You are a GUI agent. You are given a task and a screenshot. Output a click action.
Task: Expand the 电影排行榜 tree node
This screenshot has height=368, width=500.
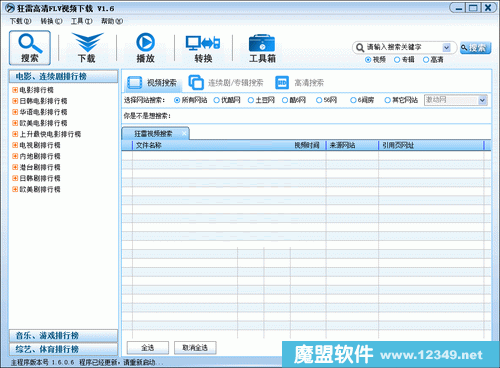tap(15, 90)
